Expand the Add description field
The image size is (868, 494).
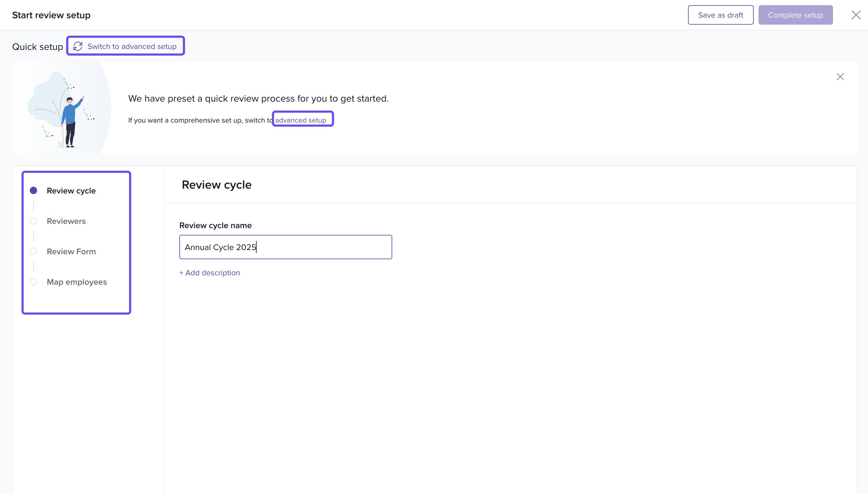pos(209,273)
